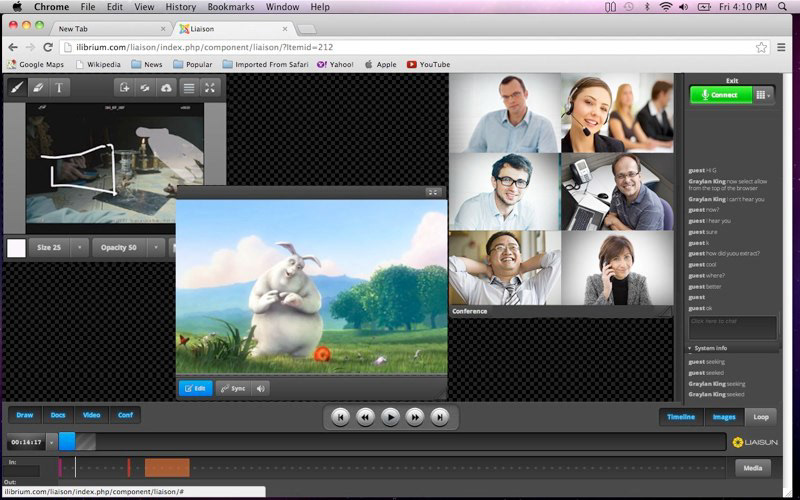Viewport: 800px width, 500px height.
Task: Click the Edit button under the video
Action: pyautogui.click(x=195, y=388)
